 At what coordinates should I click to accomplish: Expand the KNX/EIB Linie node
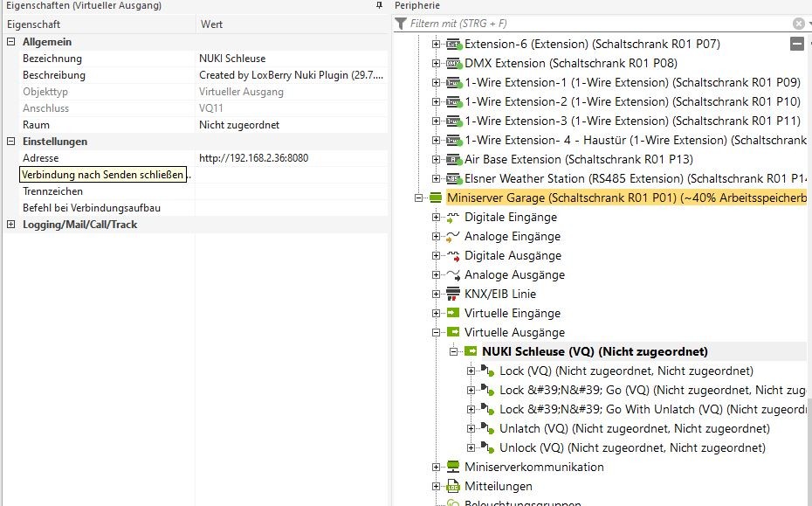pyautogui.click(x=436, y=294)
